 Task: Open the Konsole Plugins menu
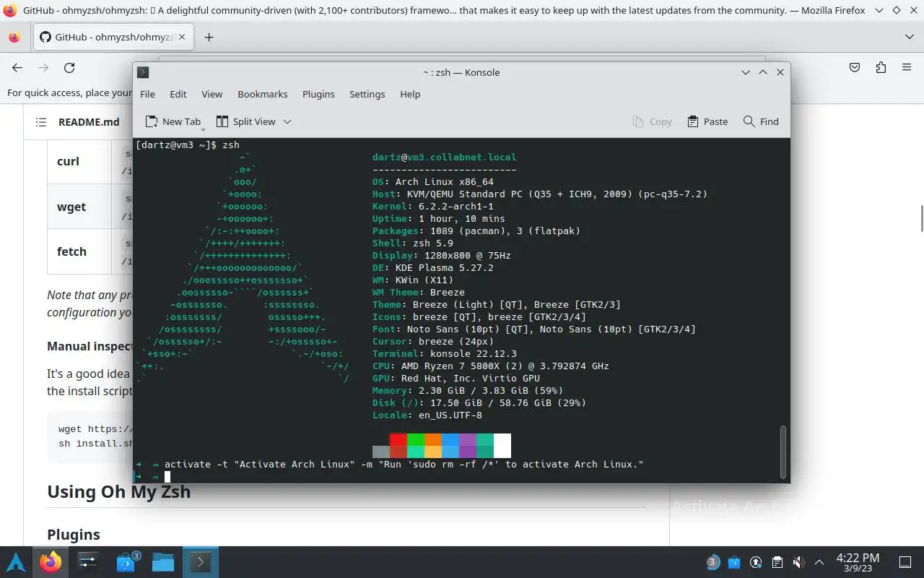pyautogui.click(x=318, y=94)
